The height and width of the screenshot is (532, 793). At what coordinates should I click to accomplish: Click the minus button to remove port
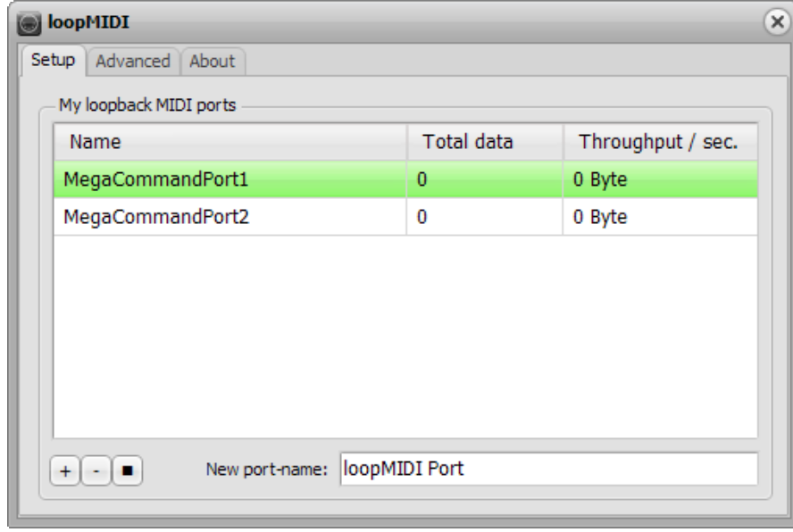tap(96, 470)
